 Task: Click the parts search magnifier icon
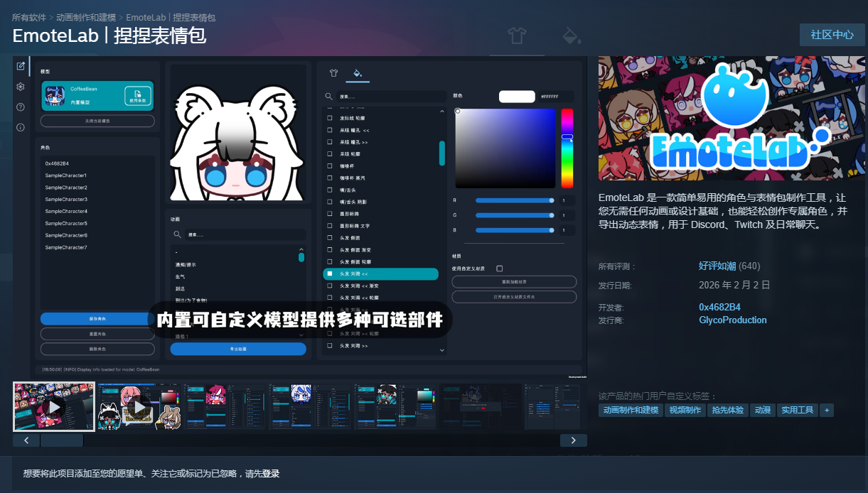pyautogui.click(x=329, y=96)
